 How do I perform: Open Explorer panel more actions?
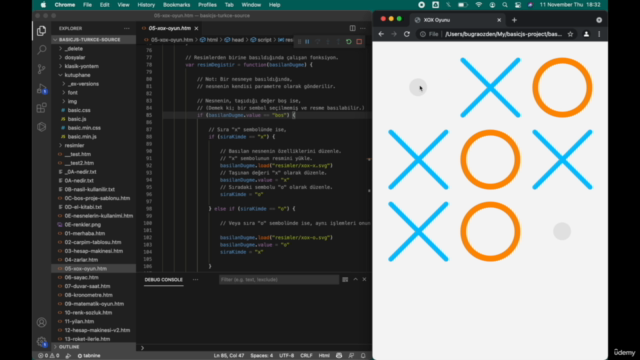click(127, 28)
